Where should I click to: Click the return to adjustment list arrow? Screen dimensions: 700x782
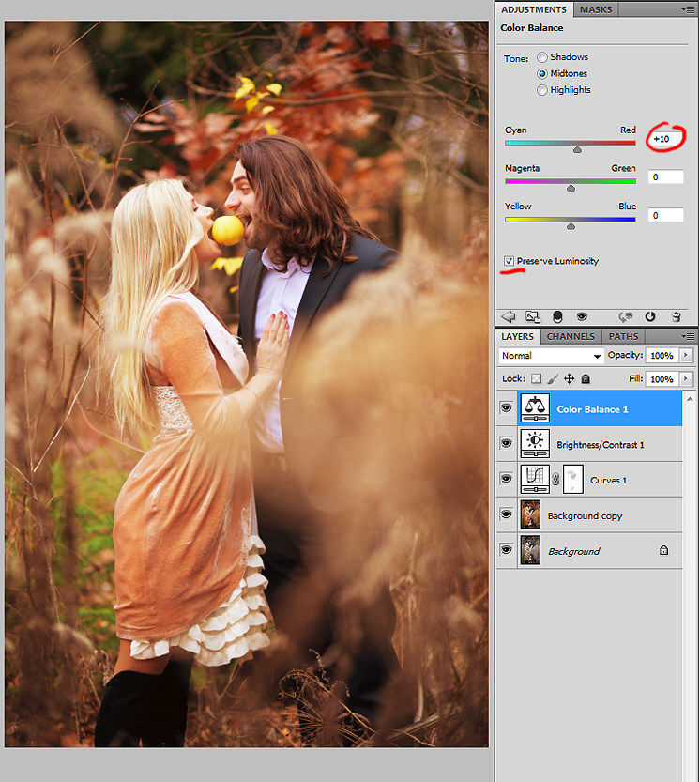508,316
